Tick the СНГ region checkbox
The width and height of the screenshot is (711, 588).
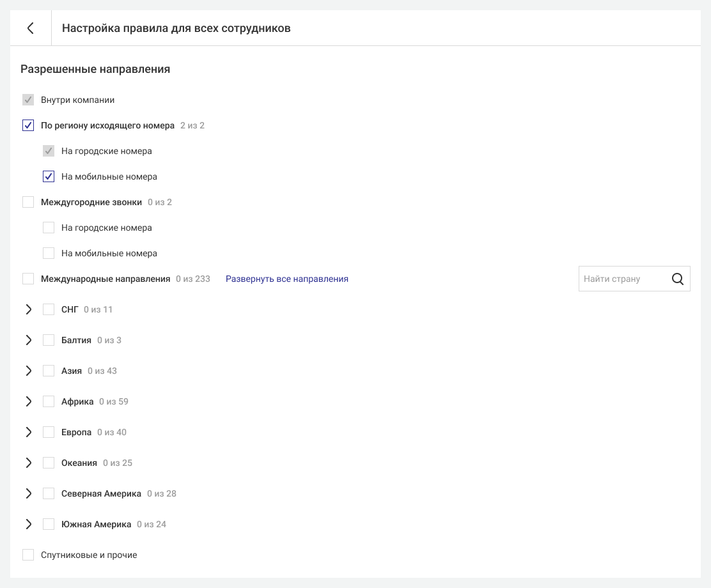point(49,309)
